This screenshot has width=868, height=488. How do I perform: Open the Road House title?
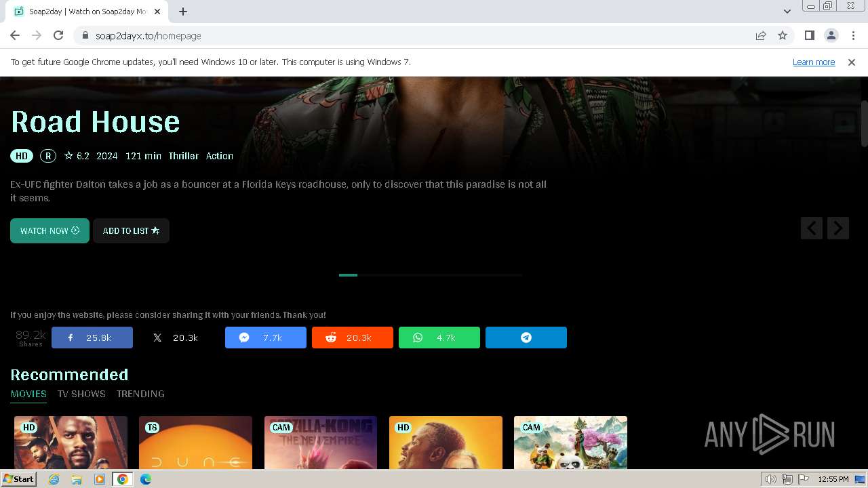(x=96, y=122)
